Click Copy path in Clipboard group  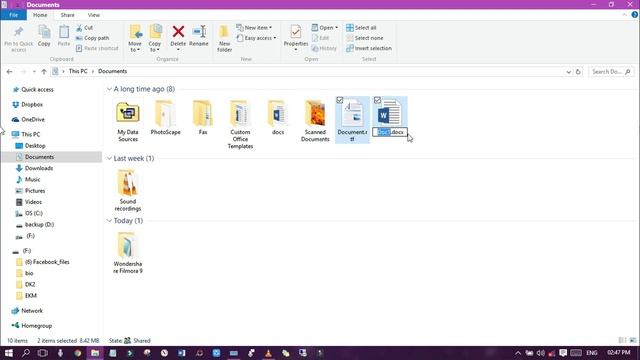pos(93,38)
